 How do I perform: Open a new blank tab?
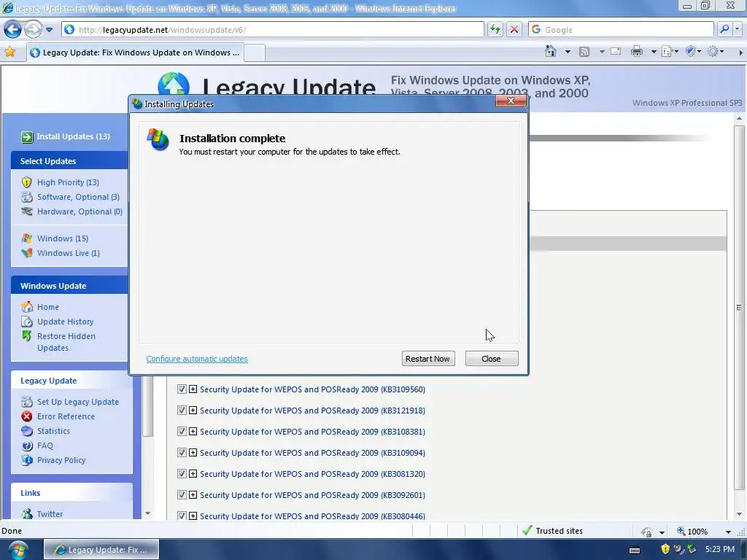(x=255, y=52)
